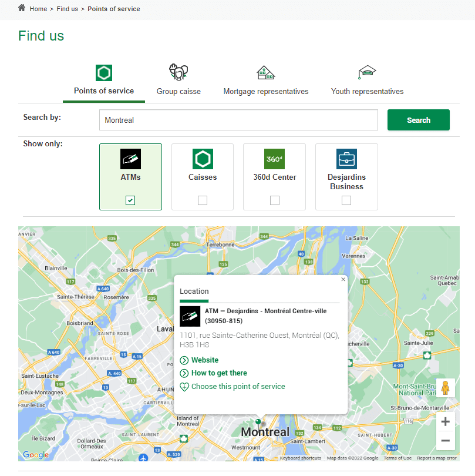Click the Mortgage representatives house icon
Image resolution: width=475 pixels, height=476 pixels.
[266, 72]
